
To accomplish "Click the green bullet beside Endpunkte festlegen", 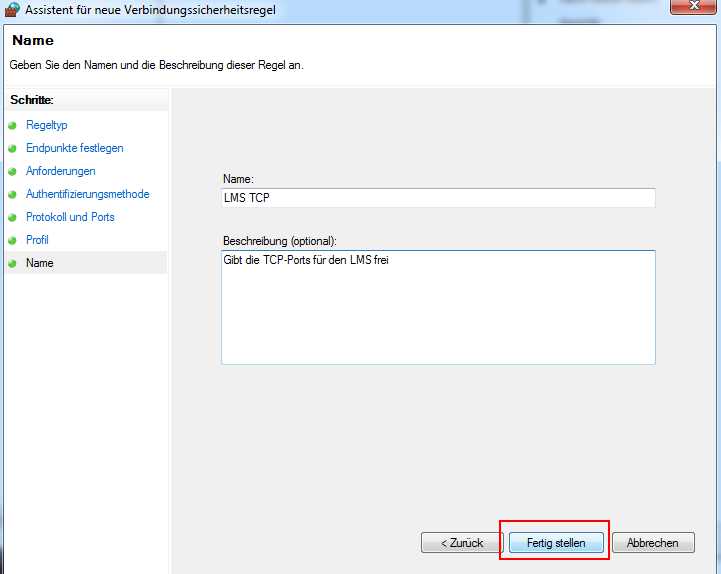I will tap(12, 149).
